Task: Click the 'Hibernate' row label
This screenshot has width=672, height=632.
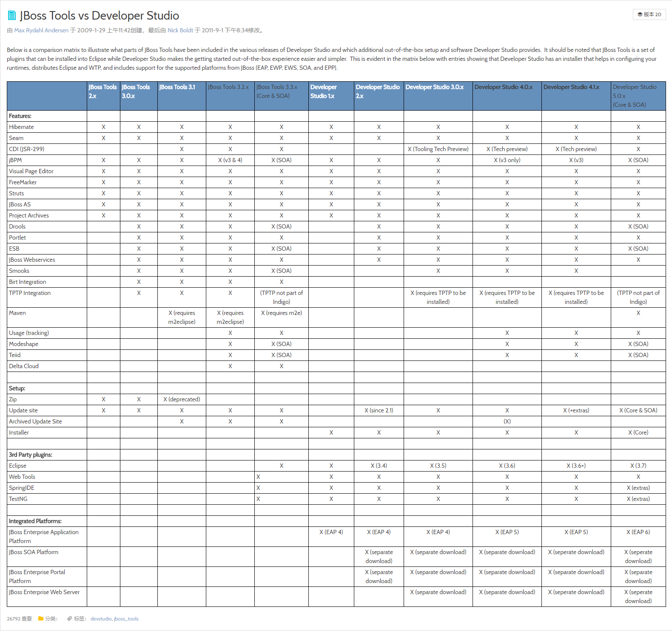Action: [21, 127]
